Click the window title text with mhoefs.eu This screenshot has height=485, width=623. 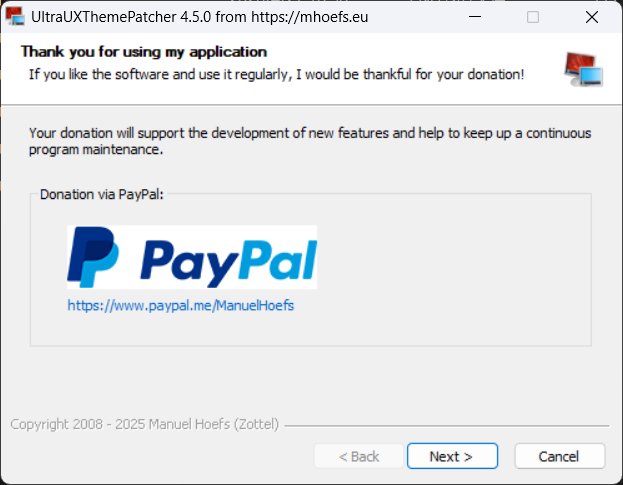pos(199,17)
